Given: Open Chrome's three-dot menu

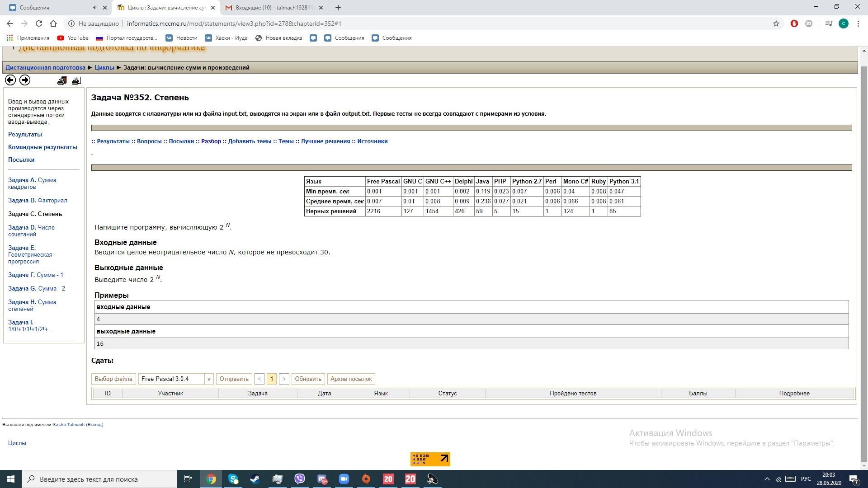Looking at the screenshot, I should point(858,23).
